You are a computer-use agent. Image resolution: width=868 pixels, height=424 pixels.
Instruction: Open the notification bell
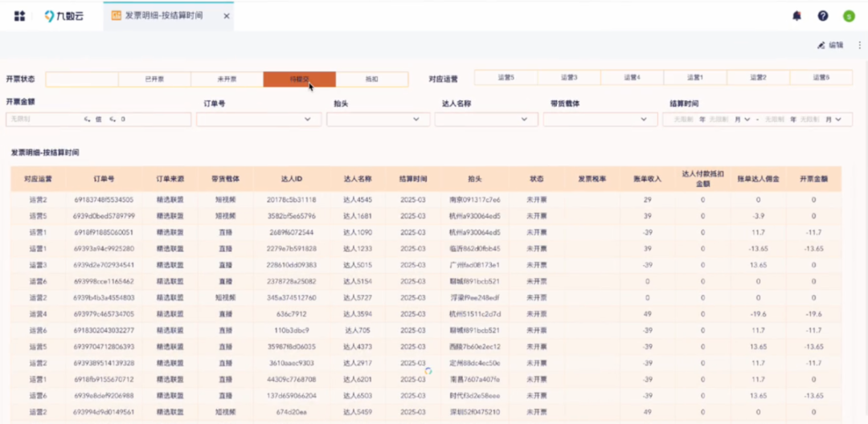click(x=796, y=16)
